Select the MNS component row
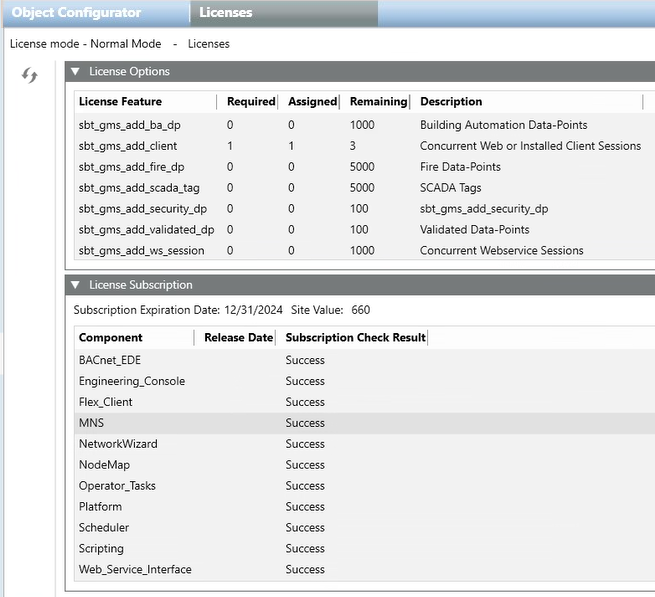 click(x=92, y=423)
